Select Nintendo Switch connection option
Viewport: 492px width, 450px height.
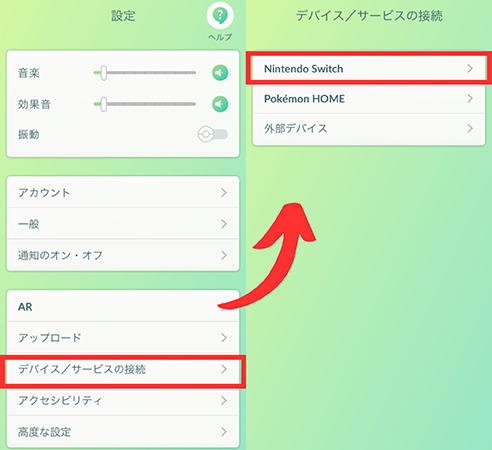[x=369, y=68]
